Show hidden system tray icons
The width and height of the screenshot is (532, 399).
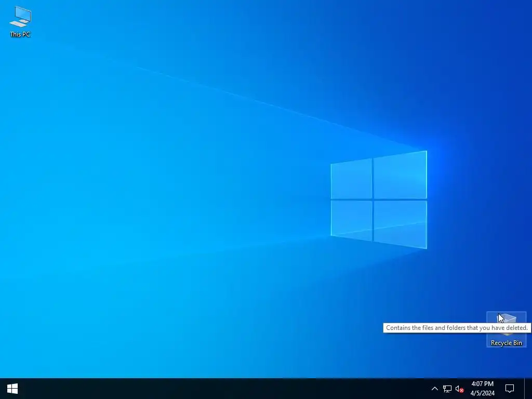435,389
